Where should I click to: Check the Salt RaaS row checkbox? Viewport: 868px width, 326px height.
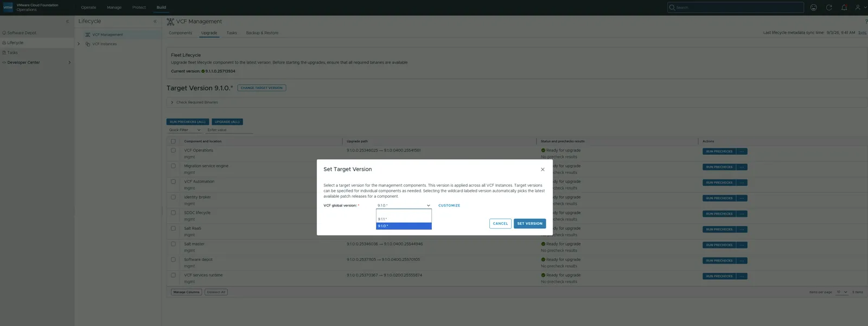point(173,228)
